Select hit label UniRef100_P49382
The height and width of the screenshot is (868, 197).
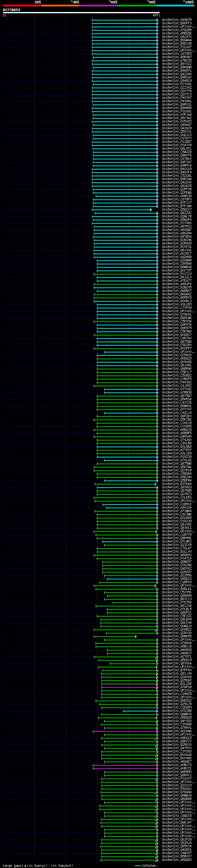(177, 382)
